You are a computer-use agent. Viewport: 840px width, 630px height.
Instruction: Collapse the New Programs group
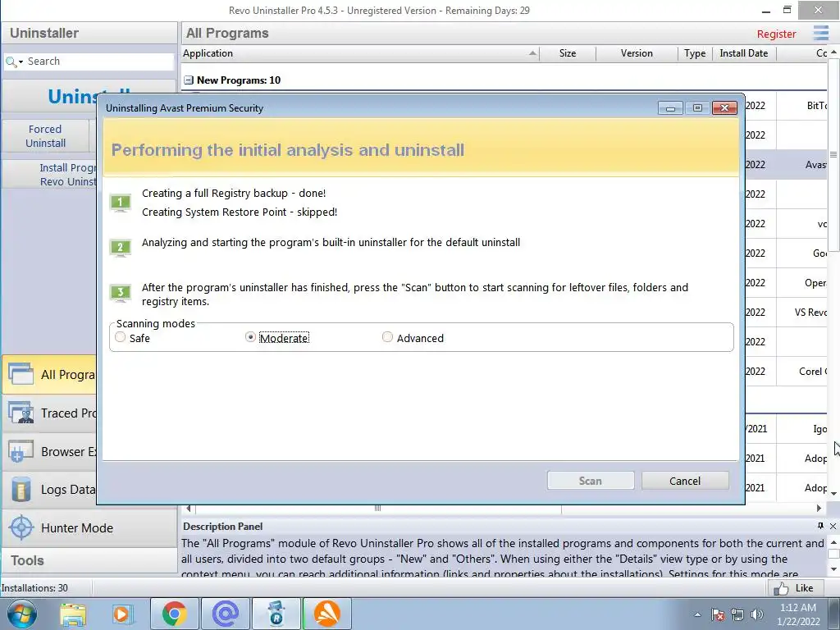189,80
